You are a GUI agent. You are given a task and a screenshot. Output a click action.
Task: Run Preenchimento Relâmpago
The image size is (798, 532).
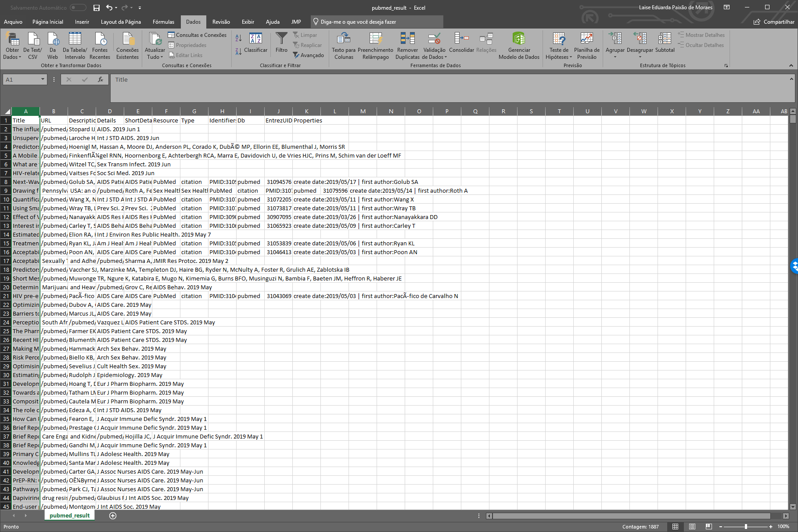click(x=376, y=46)
